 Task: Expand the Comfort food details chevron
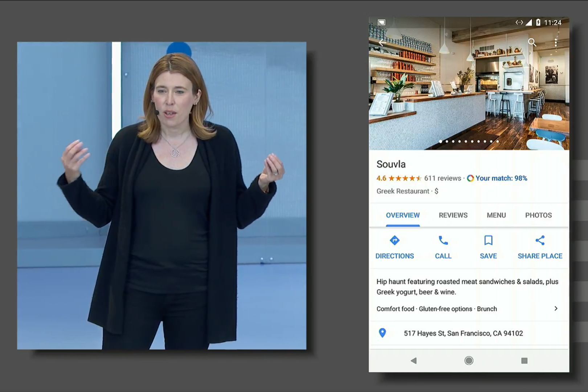click(x=556, y=309)
